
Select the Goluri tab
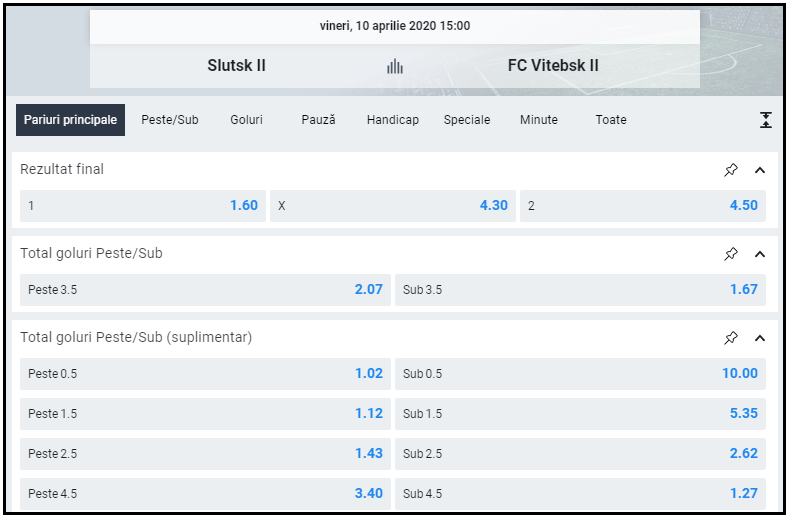pos(246,120)
